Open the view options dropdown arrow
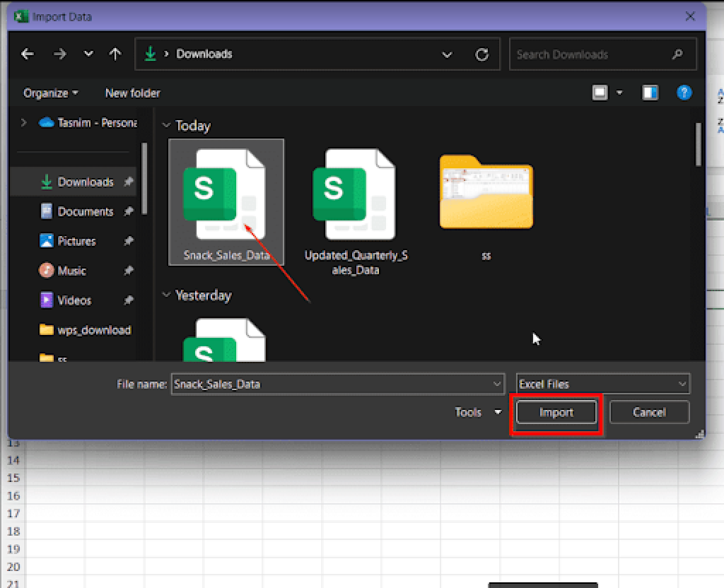Viewport: 724px width, 588px height. (x=618, y=93)
